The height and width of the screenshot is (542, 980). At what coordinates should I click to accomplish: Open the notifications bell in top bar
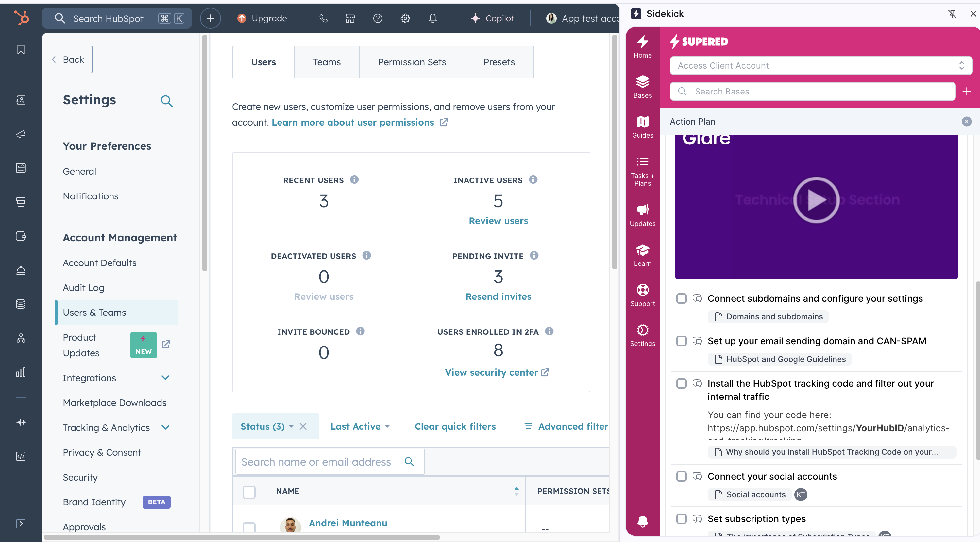(x=432, y=18)
